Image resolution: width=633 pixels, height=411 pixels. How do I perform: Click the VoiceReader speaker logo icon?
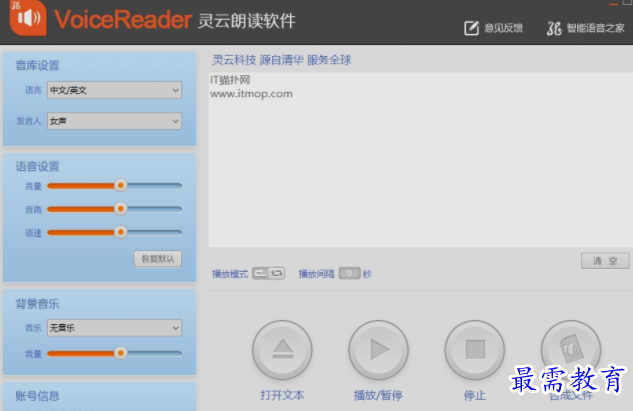pyautogui.click(x=28, y=18)
